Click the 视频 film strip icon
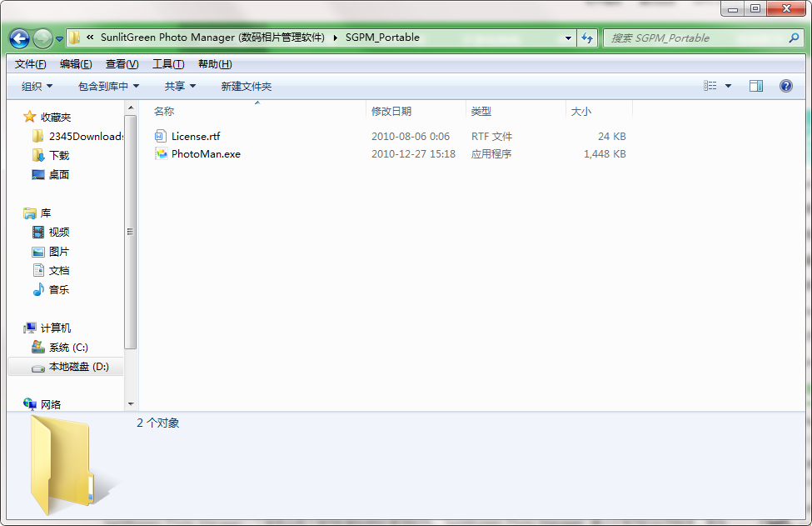Viewport: 812px width, 526px height. point(38,233)
